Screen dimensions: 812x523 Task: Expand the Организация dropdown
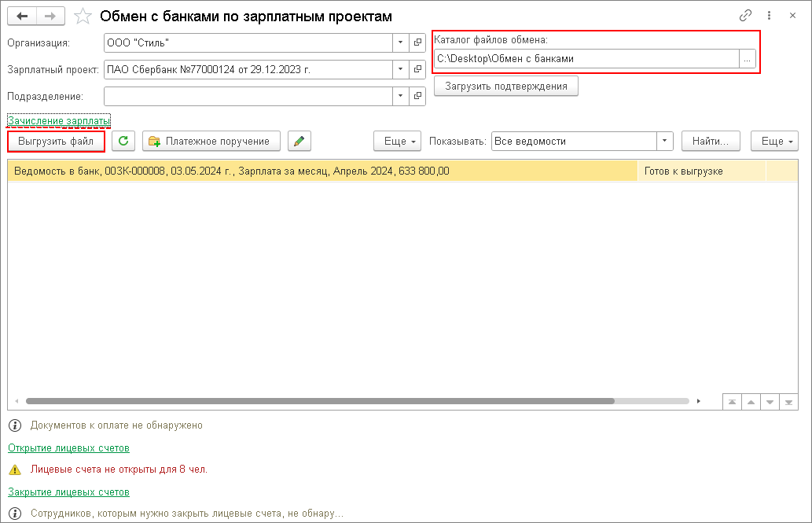[x=400, y=42]
